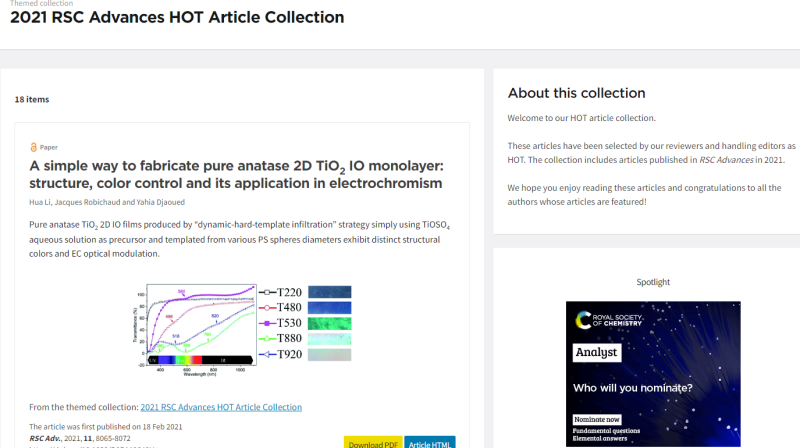Image resolution: width=800 pixels, height=448 pixels.
Task: Click the open access Paper icon
Action: [x=33, y=147]
